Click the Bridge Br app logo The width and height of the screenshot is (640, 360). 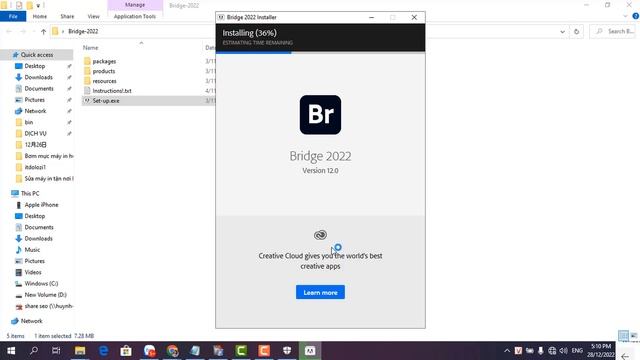320,115
